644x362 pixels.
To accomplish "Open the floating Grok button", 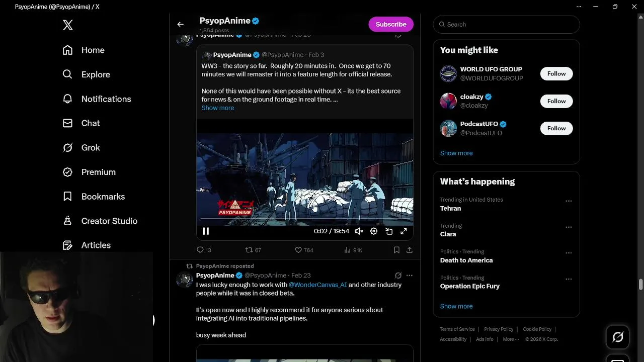I will point(618,337).
